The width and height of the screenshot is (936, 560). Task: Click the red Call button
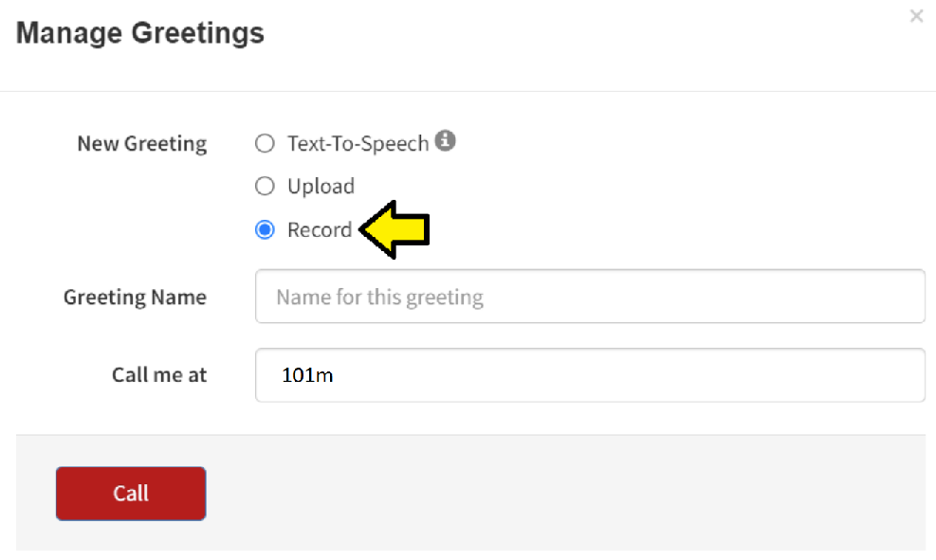131,494
